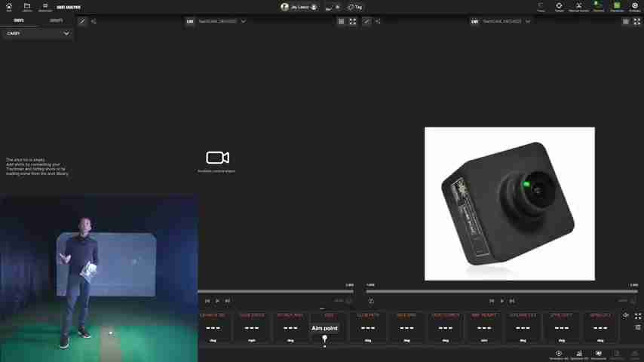
Task: Expand the right video source dropdown chevron
Action: [x=528, y=21]
